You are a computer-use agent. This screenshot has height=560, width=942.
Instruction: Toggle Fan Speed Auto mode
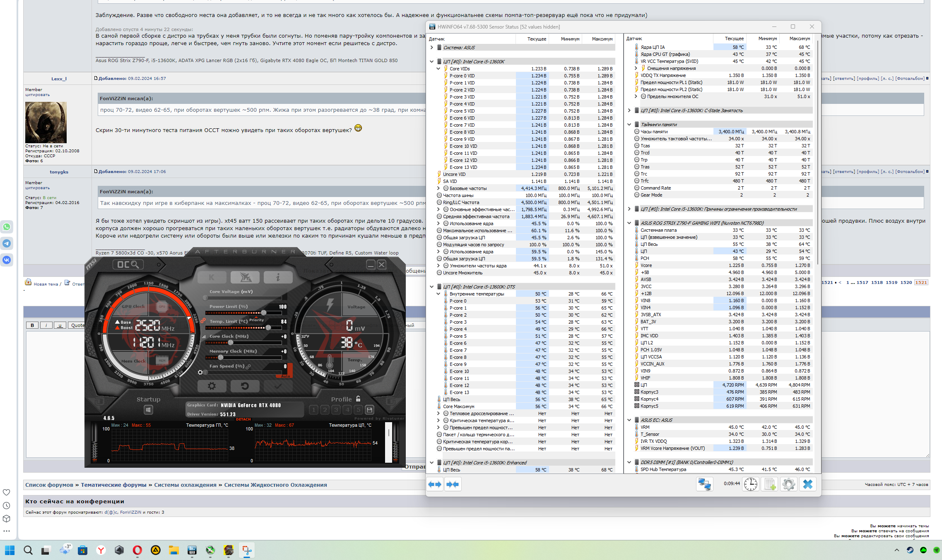[x=286, y=376]
